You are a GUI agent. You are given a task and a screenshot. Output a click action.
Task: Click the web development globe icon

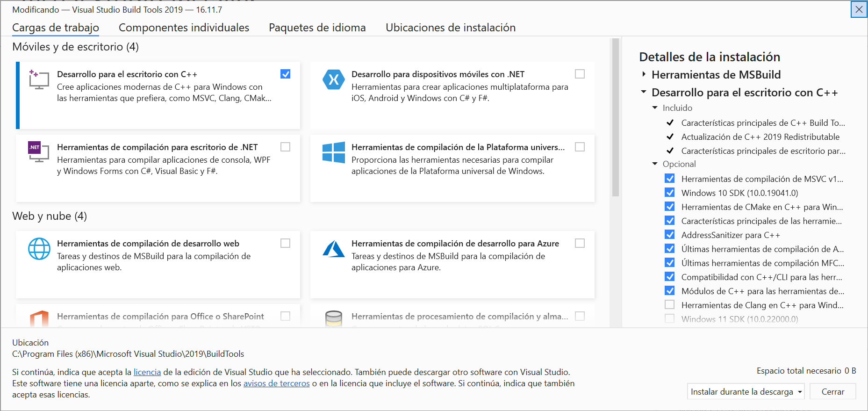coord(39,249)
